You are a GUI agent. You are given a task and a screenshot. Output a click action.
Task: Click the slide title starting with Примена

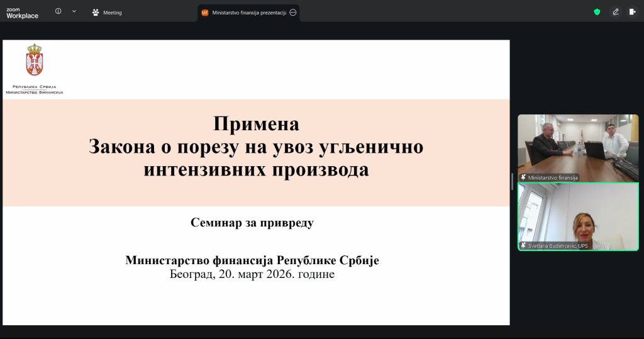(x=255, y=146)
